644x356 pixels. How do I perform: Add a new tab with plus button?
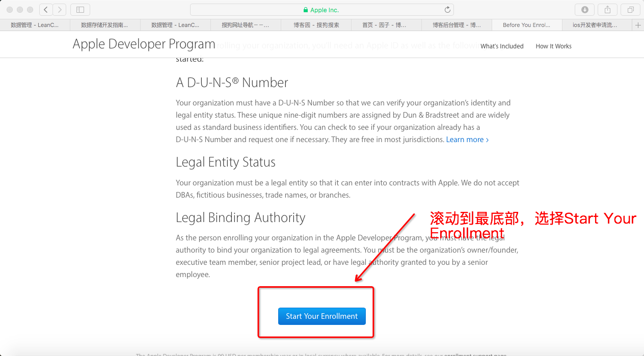[638, 25]
